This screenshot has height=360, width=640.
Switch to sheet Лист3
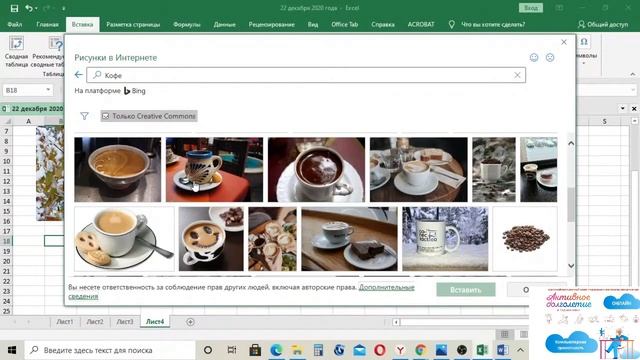[x=125, y=322]
